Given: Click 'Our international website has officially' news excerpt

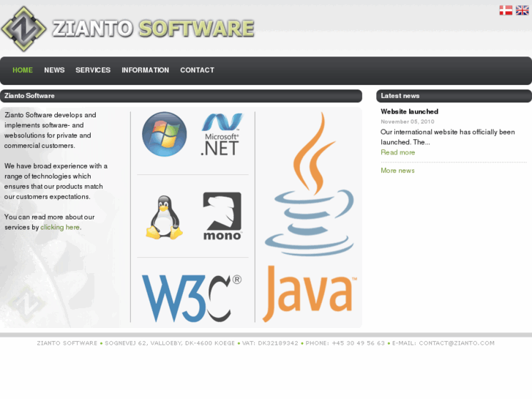Looking at the screenshot, I should [448, 137].
